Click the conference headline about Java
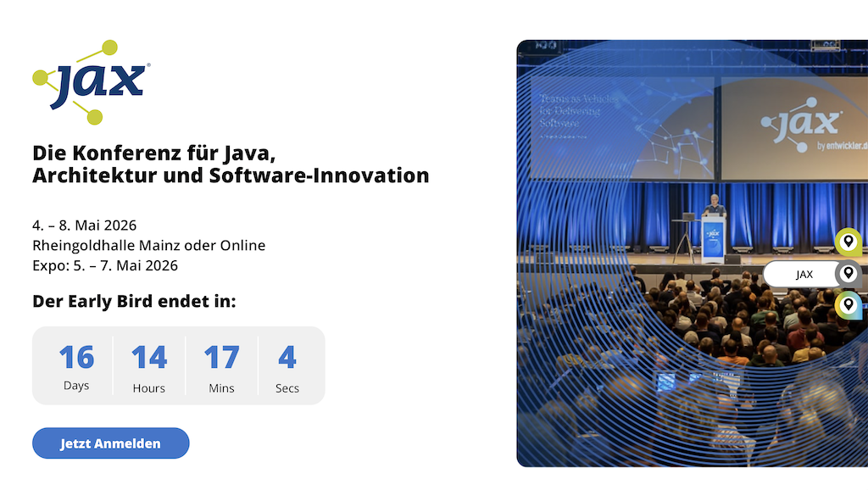Image resolution: width=868 pixels, height=490 pixels. (231, 164)
